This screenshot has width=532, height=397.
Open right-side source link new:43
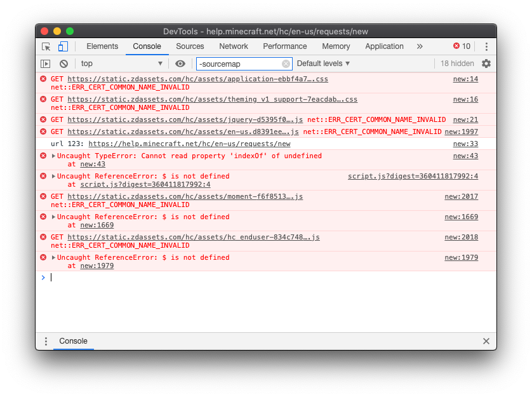[x=465, y=156]
